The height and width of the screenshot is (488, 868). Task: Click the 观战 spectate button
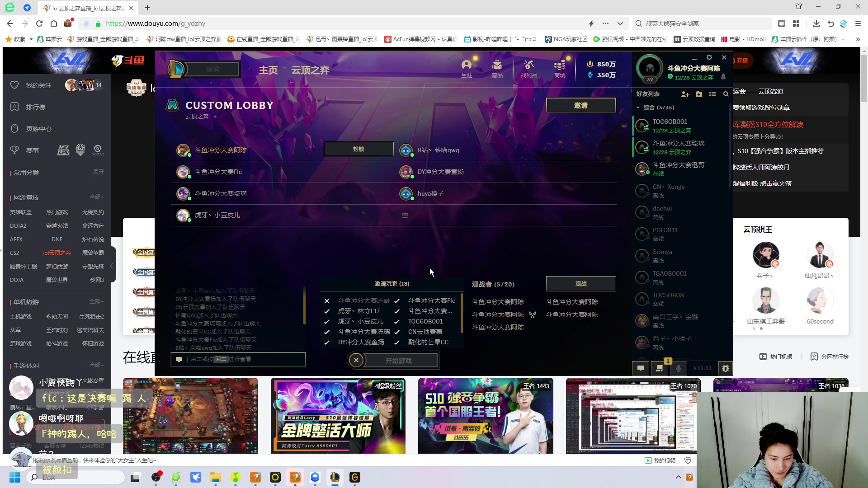tap(581, 283)
